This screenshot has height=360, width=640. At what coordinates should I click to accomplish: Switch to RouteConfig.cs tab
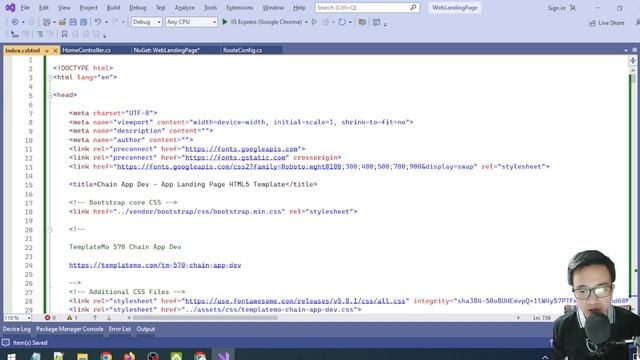click(242, 50)
